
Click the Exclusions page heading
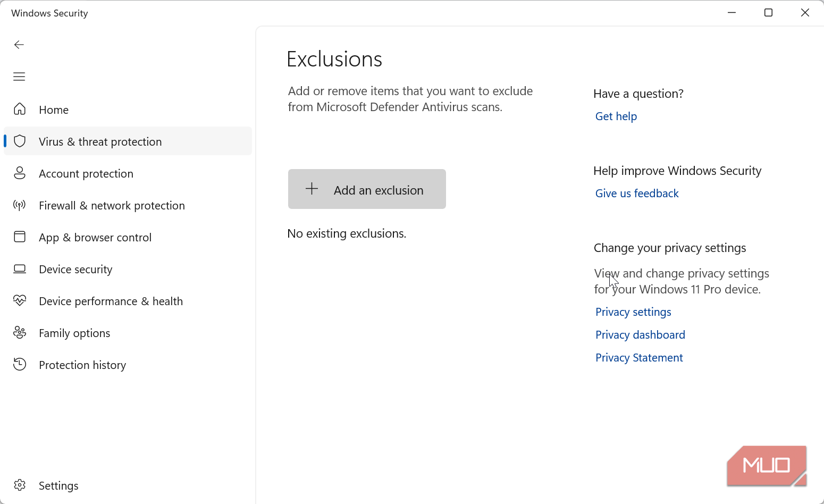point(334,59)
